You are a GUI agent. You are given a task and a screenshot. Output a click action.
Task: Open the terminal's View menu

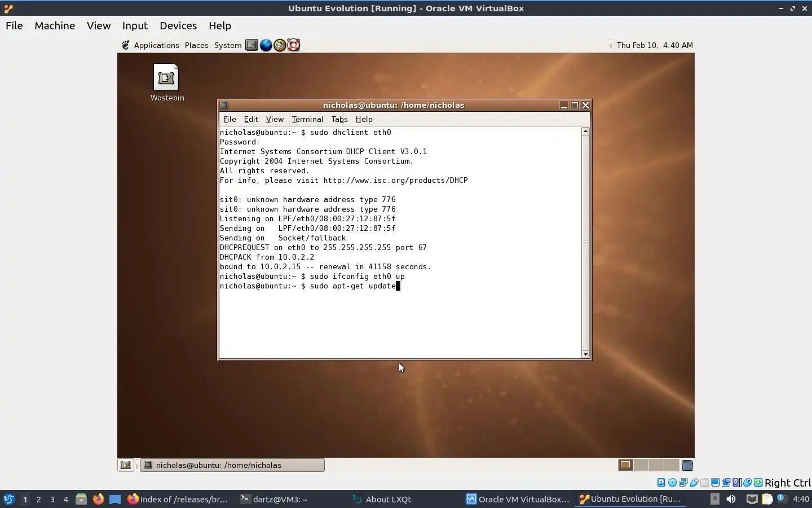275,119
